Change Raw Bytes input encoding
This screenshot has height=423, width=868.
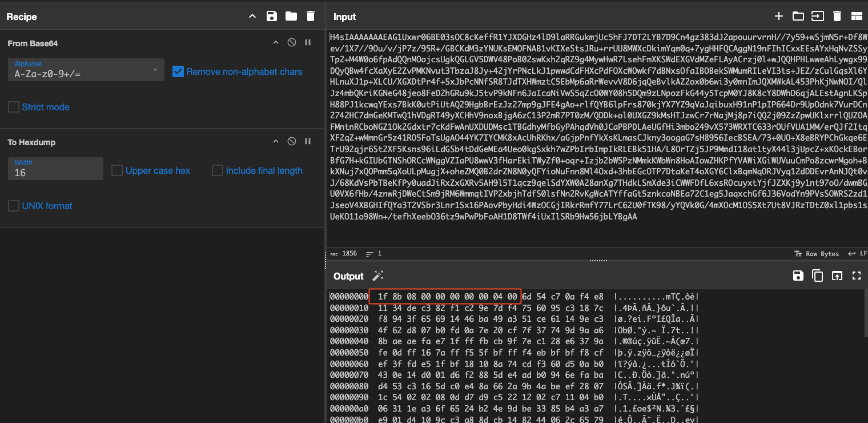[x=817, y=253]
